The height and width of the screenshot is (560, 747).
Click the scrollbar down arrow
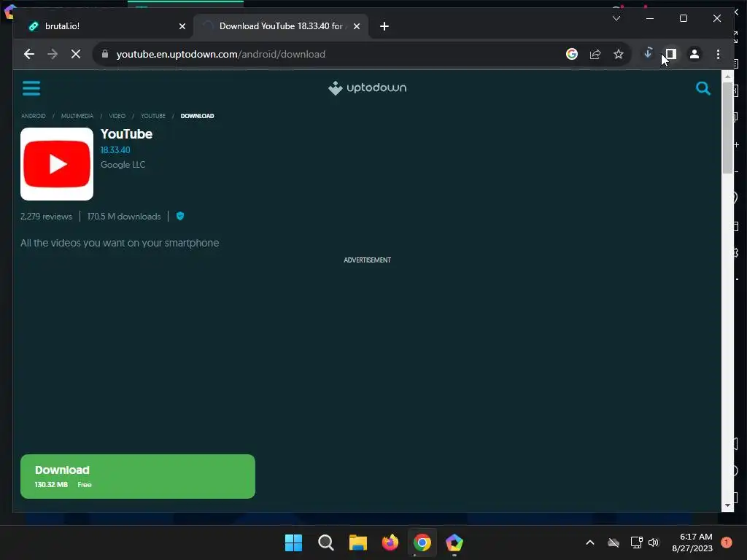point(727,505)
